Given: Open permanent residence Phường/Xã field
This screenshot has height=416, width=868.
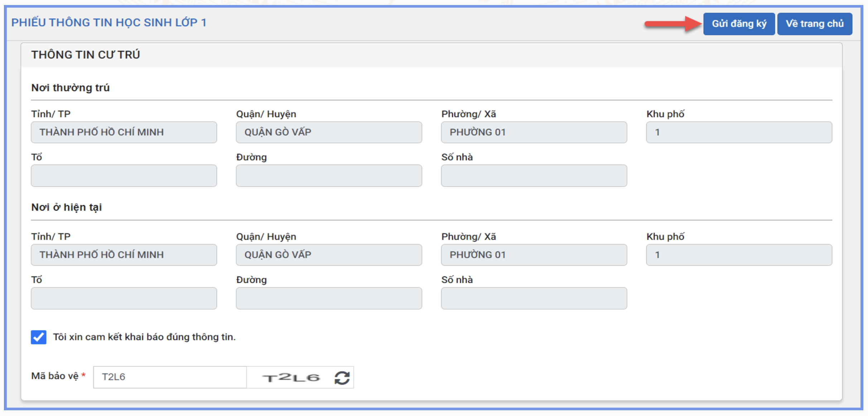Looking at the screenshot, I should [534, 132].
